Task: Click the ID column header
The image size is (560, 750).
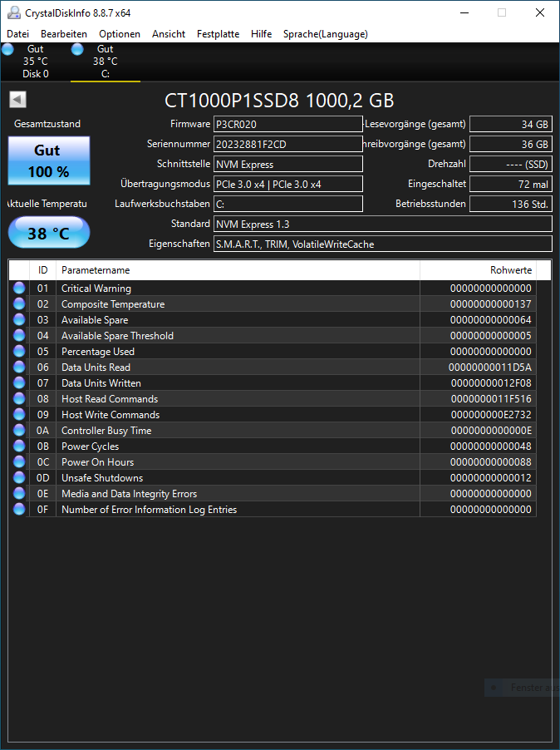Action: pos(43,270)
